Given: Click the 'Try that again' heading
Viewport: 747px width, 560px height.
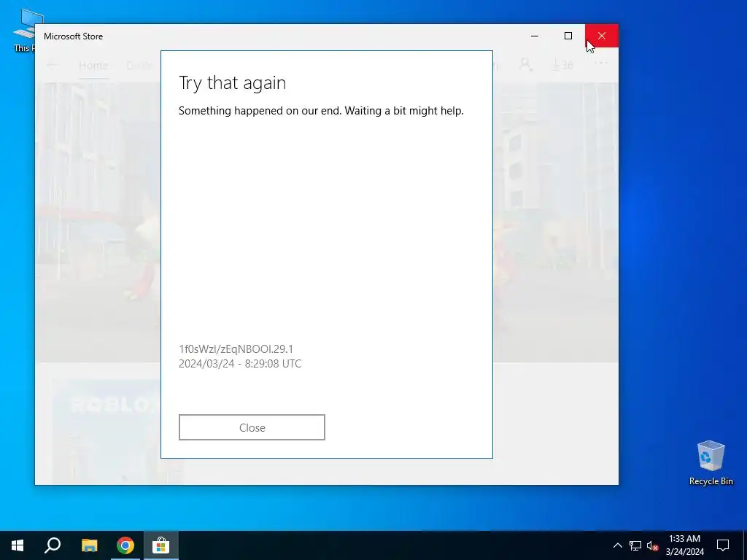Looking at the screenshot, I should pos(233,83).
